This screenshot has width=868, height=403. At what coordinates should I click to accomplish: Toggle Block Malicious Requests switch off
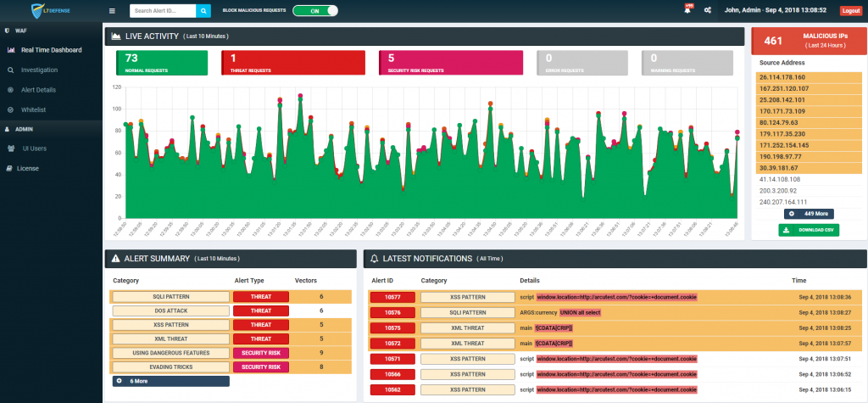pos(315,10)
